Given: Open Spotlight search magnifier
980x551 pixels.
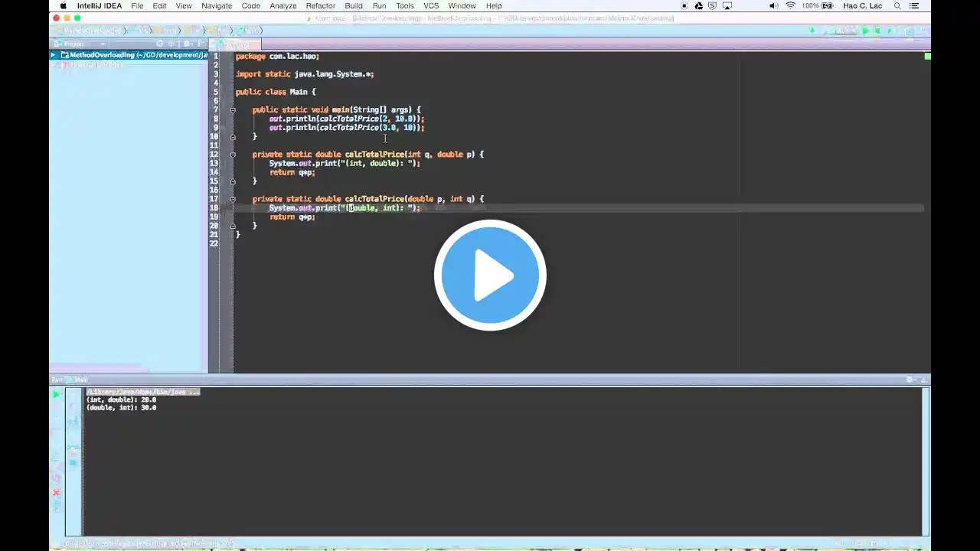Looking at the screenshot, I should click(x=897, y=6).
